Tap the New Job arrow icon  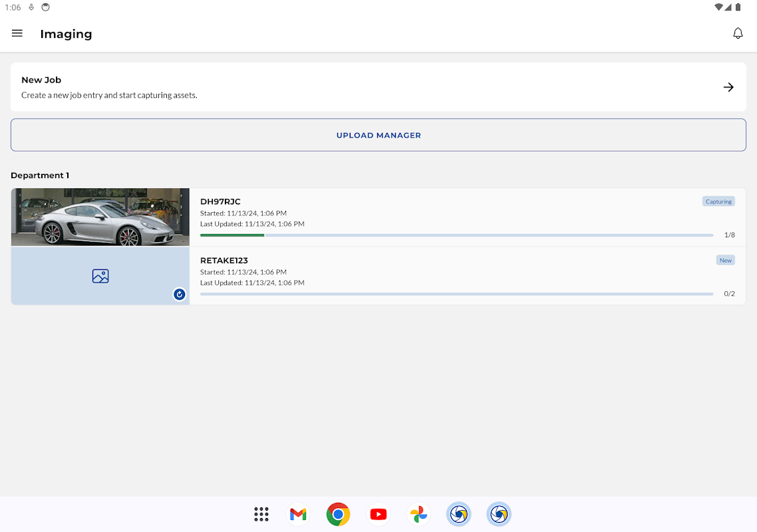[x=728, y=87]
